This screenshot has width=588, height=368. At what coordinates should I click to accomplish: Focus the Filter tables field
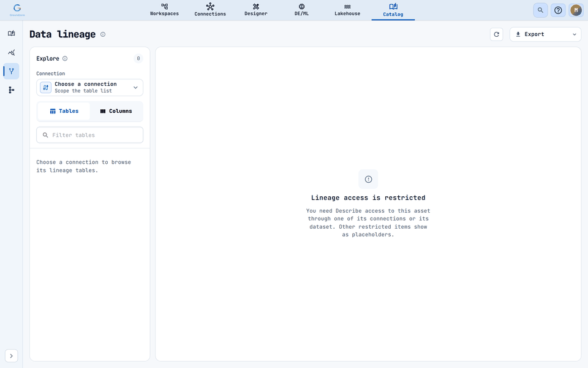point(89,135)
